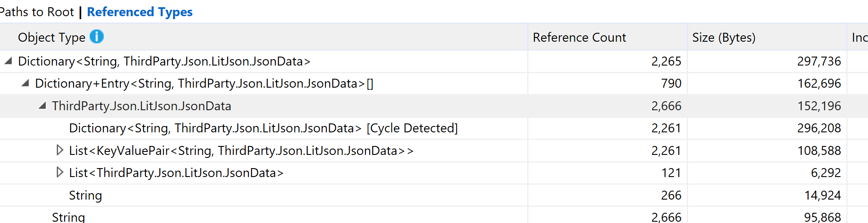Click the 297,736 size value cell
Screen dimensions: 868x223
tap(819, 61)
